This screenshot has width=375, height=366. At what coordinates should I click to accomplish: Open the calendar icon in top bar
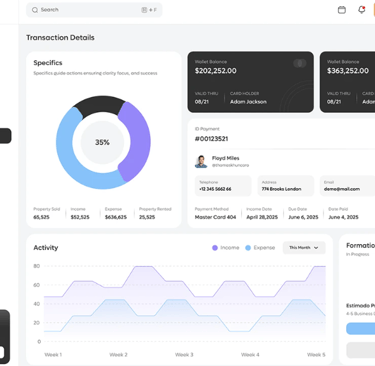(x=342, y=10)
